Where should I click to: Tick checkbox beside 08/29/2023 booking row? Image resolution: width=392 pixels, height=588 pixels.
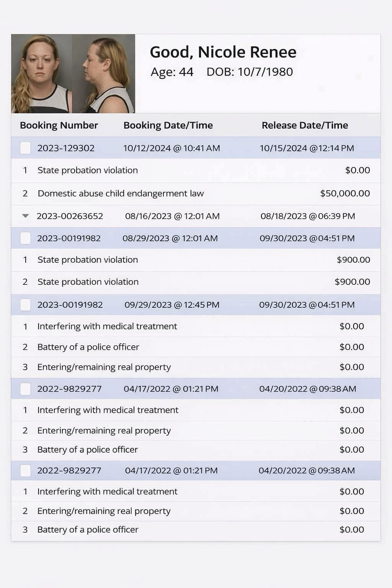(25, 238)
